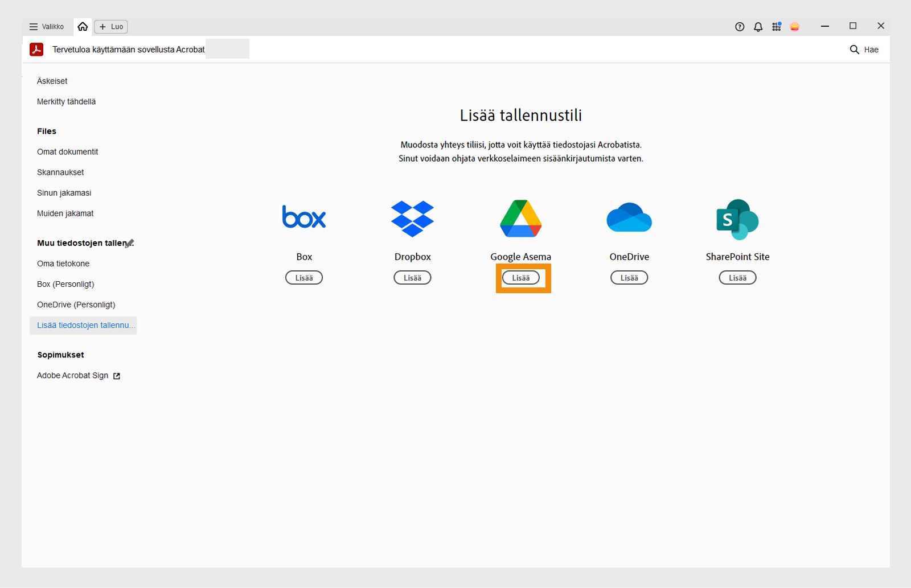Open OneDrive (Personligt) from the sidebar

coord(76,305)
